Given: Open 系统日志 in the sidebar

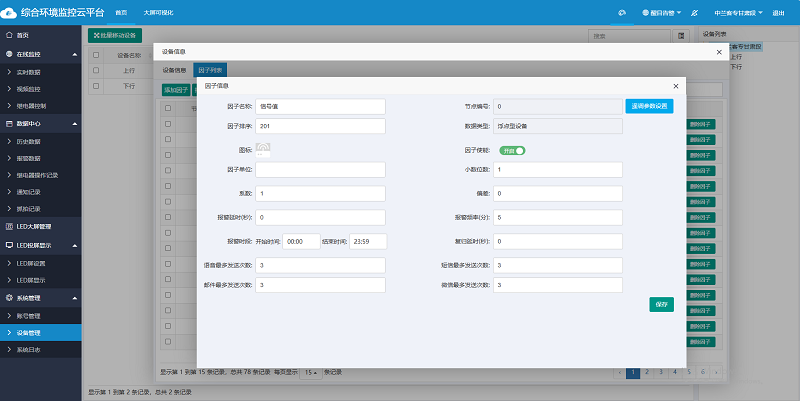Looking at the screenshot, I should click(30, 349).
